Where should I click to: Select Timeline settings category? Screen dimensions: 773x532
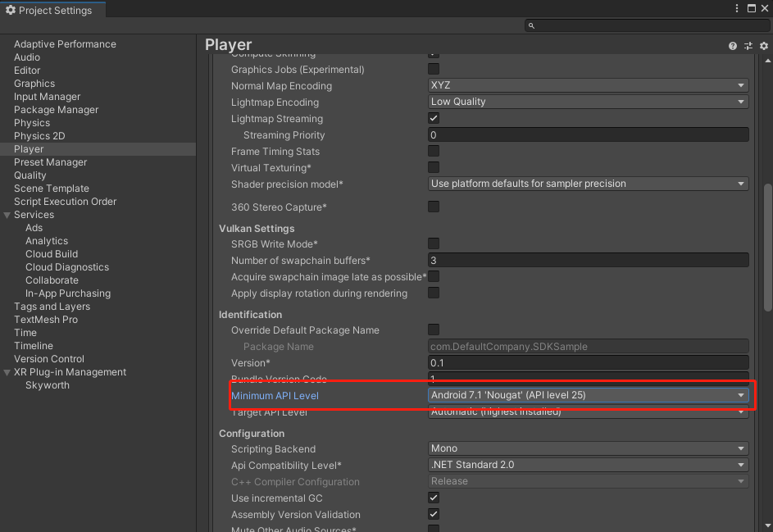coord(34,346)
